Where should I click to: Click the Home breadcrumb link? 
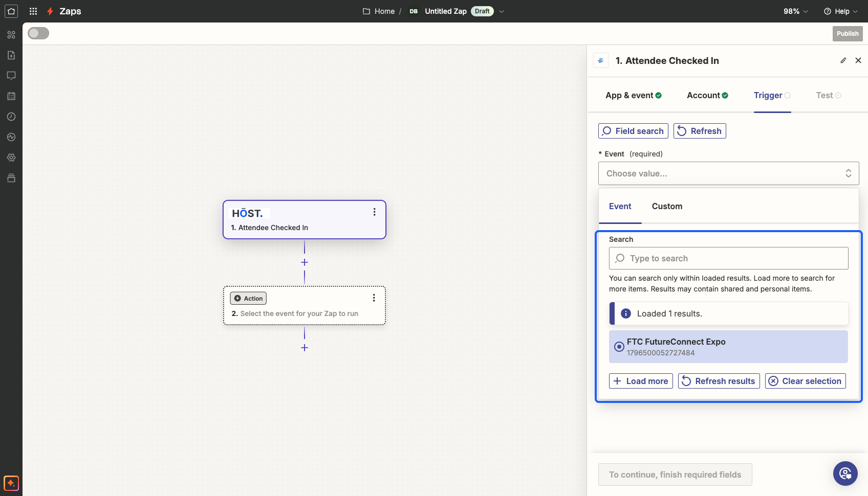tap(384, 11)
